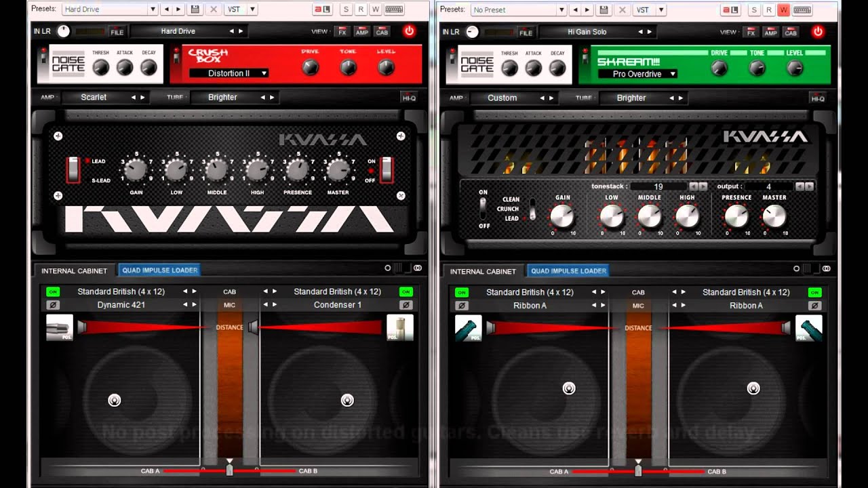Disable Cab B ON button in right plugin

[815, 292]
